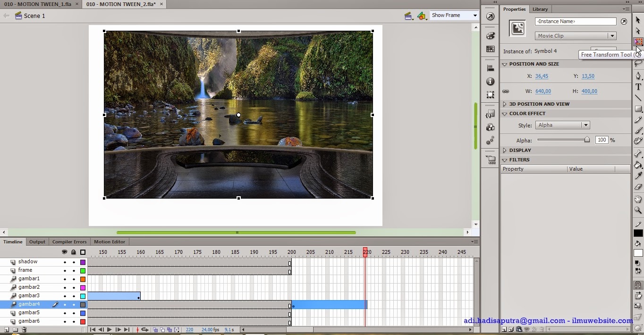Select the Deco tool
This screenshot has width=644, height=335.
coord(638,142)
